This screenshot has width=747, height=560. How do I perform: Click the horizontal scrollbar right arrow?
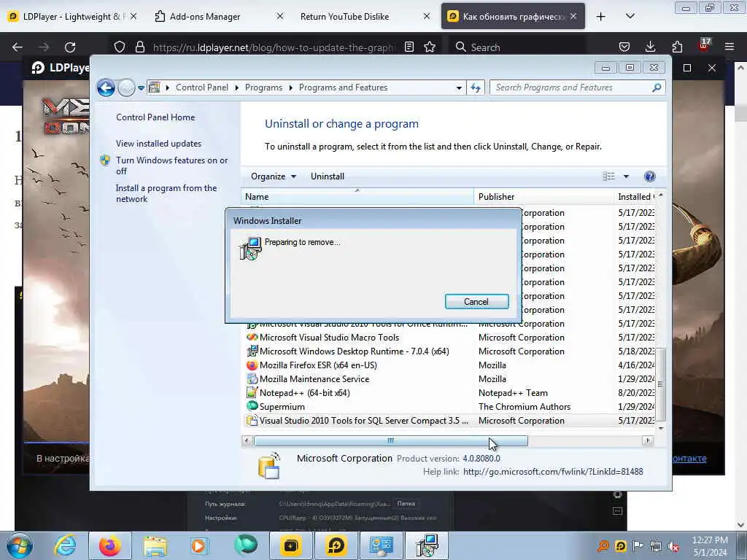pyautogui.click(x=647, y=440)
